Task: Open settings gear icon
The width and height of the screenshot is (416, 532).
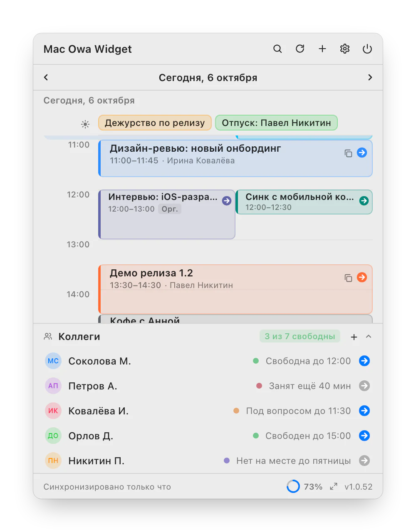Action: coord(345,49)
